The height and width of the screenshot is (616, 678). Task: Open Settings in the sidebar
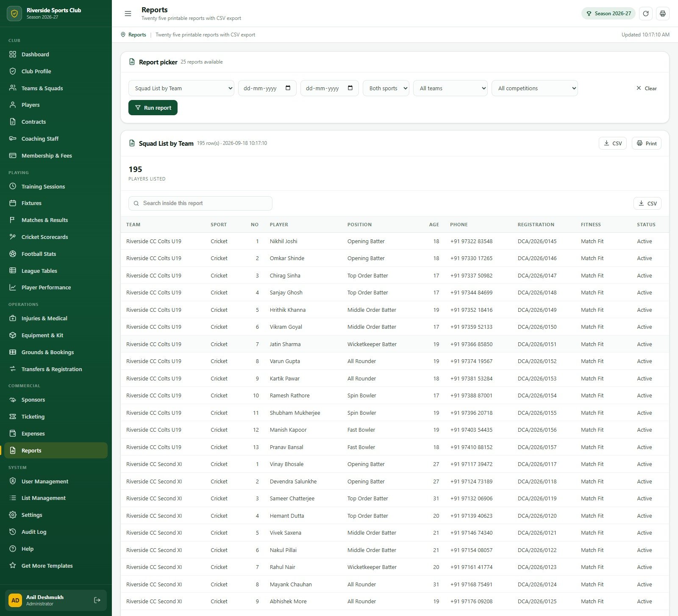56,515
